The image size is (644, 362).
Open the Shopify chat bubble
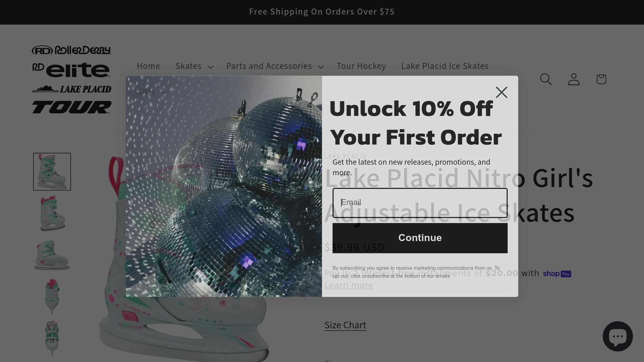coord(618,336)
